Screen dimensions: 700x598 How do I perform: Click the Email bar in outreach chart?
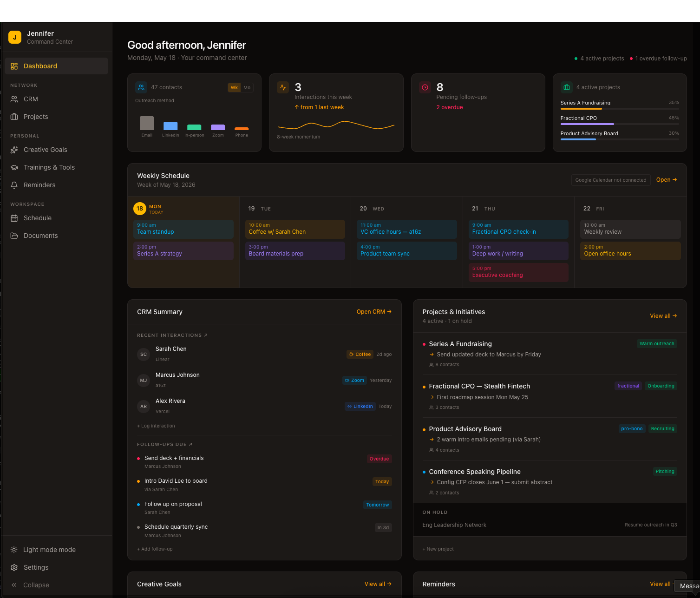pos(147,123)
